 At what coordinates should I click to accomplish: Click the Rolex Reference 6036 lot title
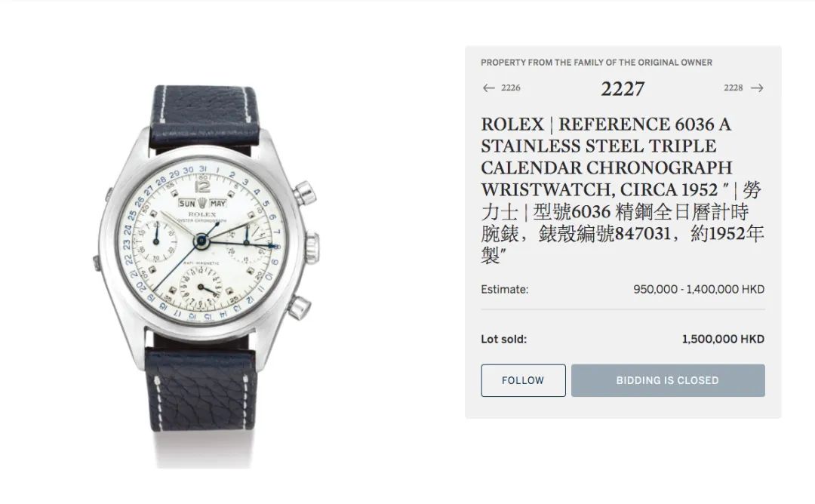(606, 157)
